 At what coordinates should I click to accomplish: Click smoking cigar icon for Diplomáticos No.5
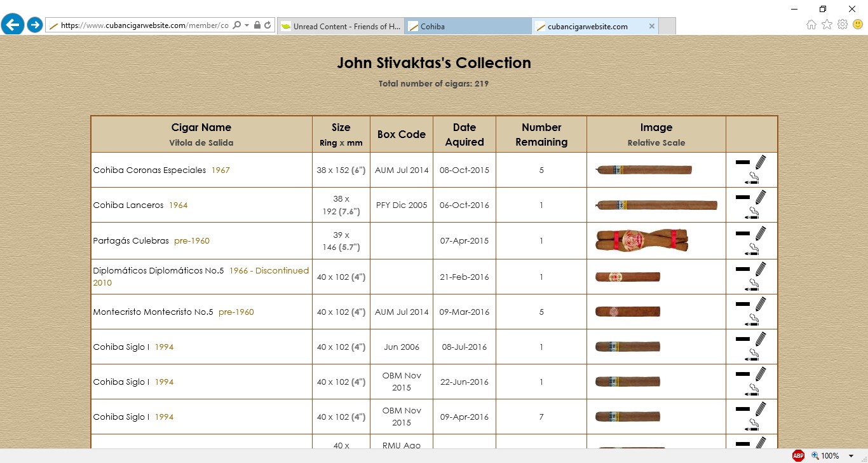click(752, 285)
